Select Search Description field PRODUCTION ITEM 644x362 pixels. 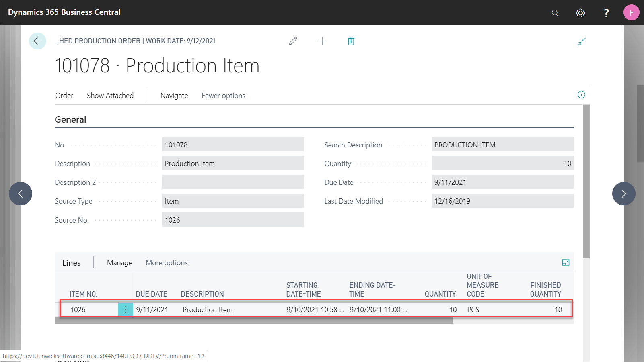point(503,145)
